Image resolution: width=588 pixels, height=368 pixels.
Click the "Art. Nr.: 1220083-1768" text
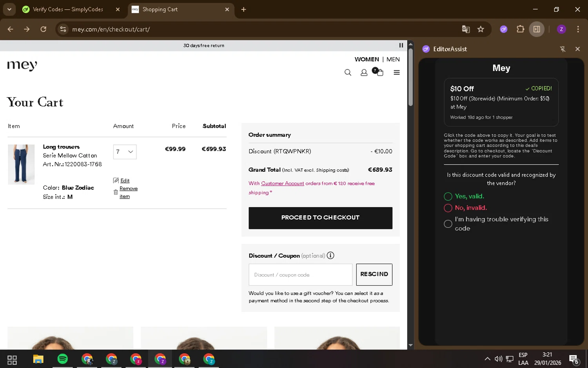click(x=73, y=164)
